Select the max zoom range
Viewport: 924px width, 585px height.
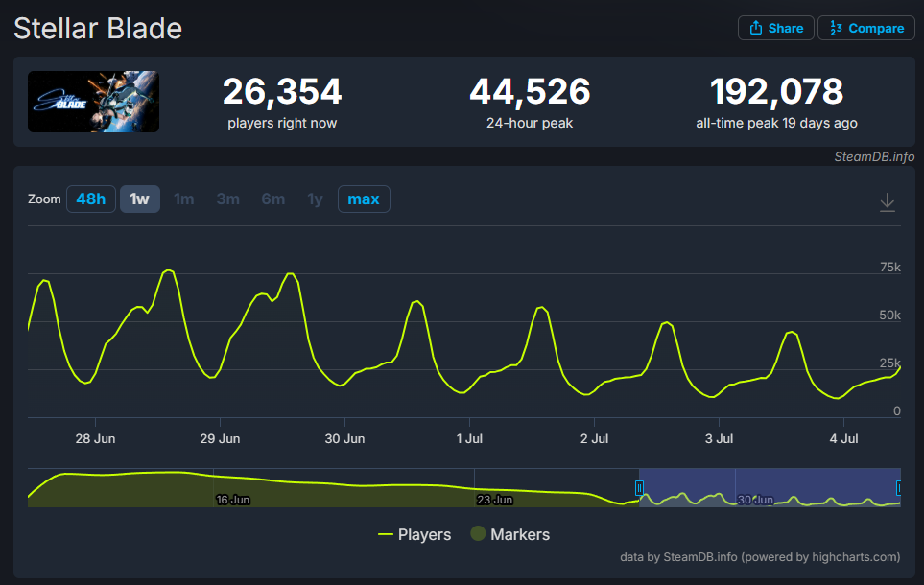click(x=364, y=199)
